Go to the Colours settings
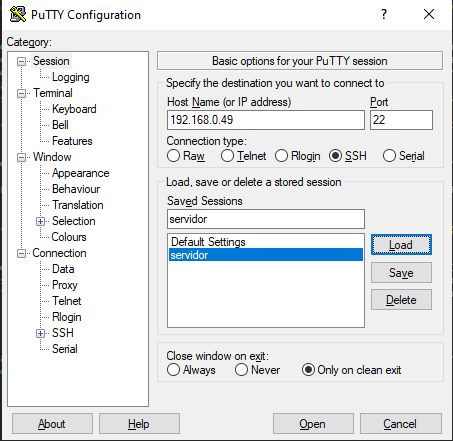Viewport: 453px width, 441px height. pos(69,237)
